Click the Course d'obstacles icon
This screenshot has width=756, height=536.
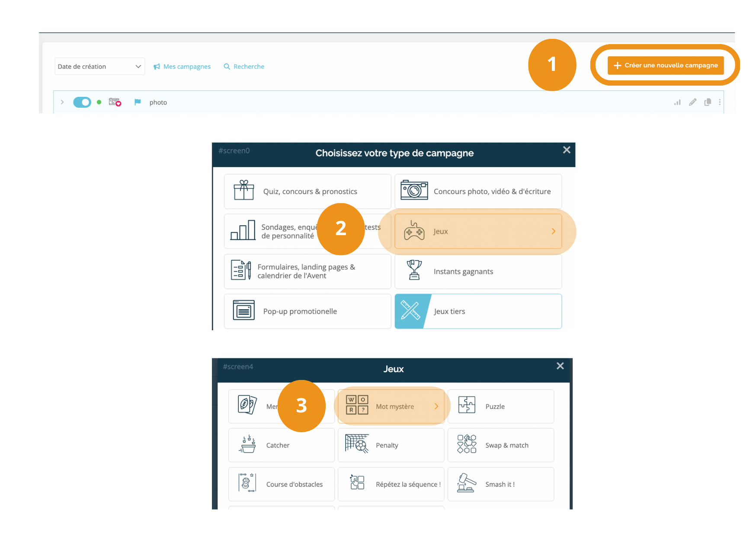tap(247, 483)
